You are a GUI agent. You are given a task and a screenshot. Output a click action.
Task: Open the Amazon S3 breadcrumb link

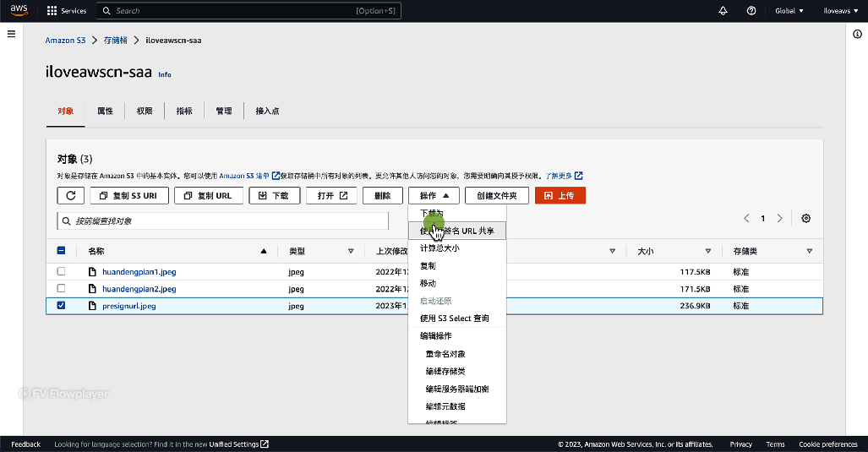[x=65, y=41]
